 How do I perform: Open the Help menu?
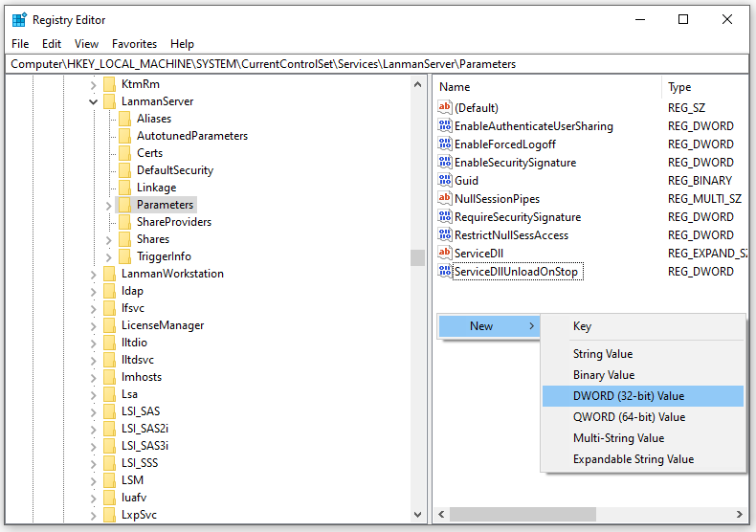coord(182,44)
